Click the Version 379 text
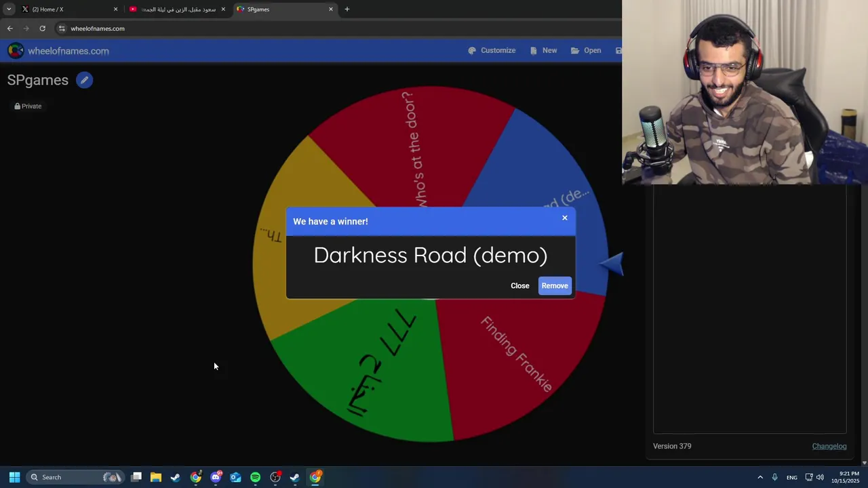 [x=672, y=446]
